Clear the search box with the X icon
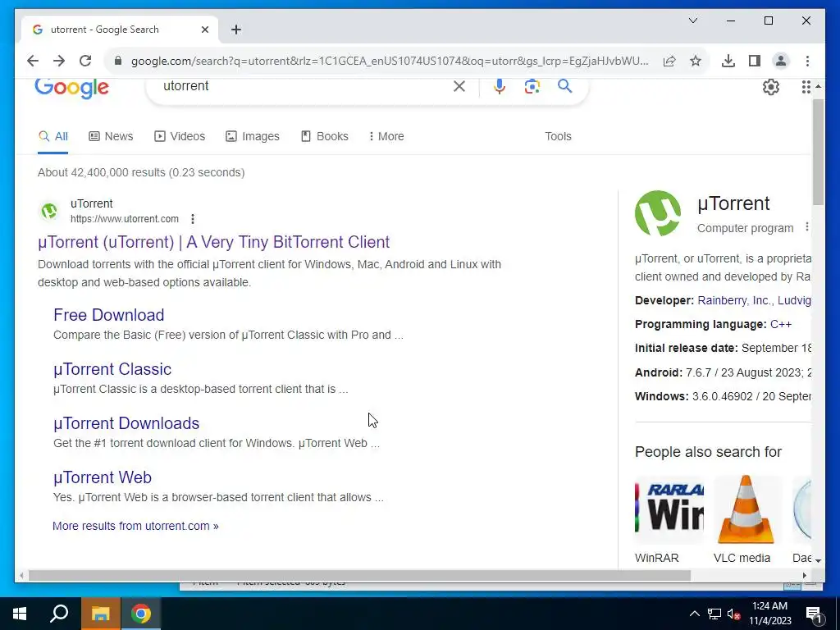The width and height of the screenshot is (840, 630). point(459,86)
